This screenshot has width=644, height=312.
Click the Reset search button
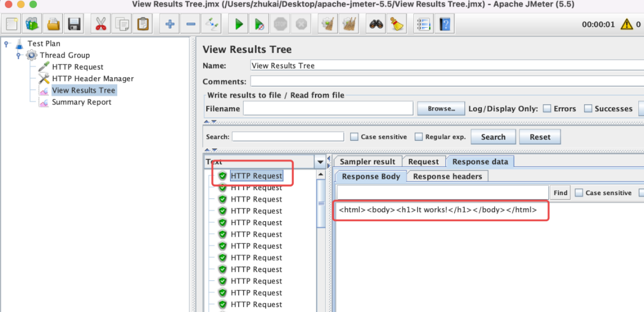click(x=540, y=137)
